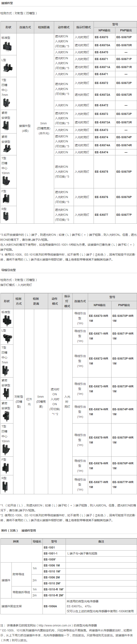Select the EE-SX675P model cell
This screenshot has height=644, width=137.
126,172
